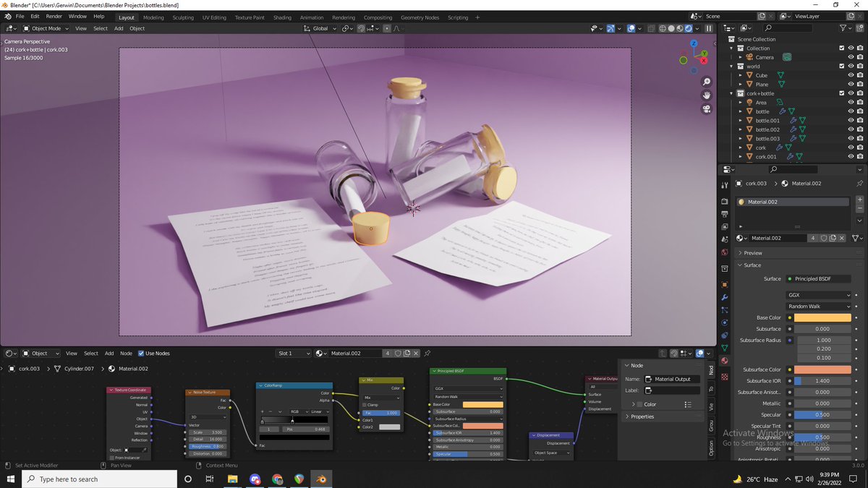Open the Global transform orientation dropdown
868x488 pixels.
(320, 28)
